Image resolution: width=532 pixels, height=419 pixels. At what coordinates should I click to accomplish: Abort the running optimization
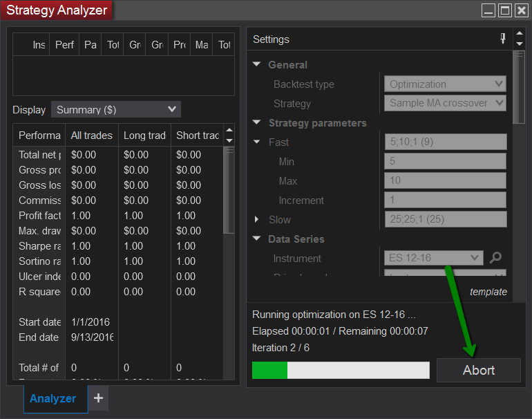[x=478, y=370]
